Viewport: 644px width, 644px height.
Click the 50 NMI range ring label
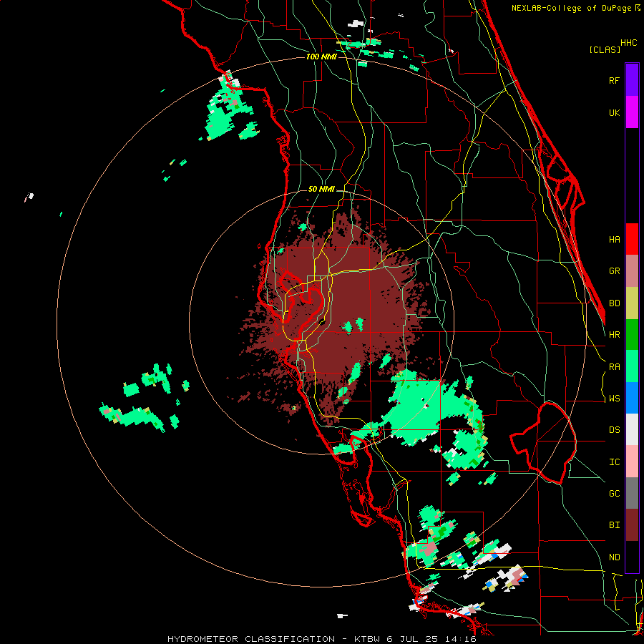pyautogui.click(x=321, y=189)
